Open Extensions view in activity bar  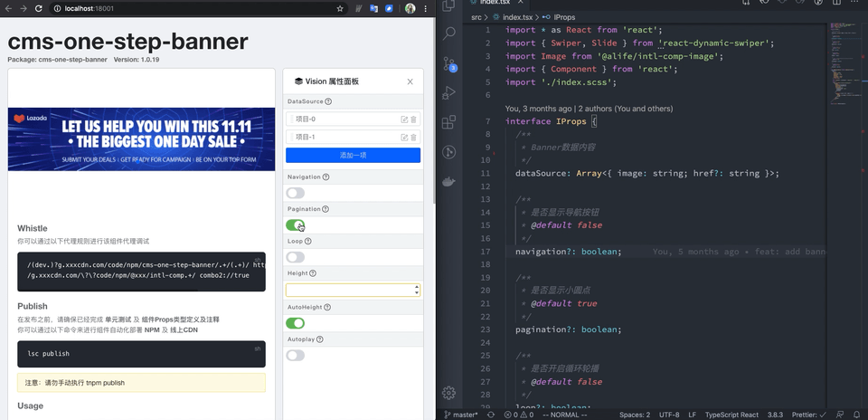tap(449, 122)
